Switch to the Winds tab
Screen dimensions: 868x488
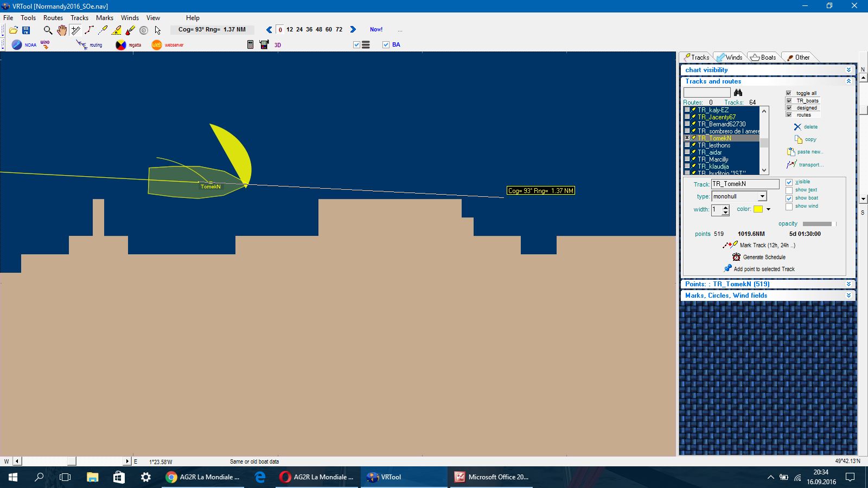(x=729, y=57)
